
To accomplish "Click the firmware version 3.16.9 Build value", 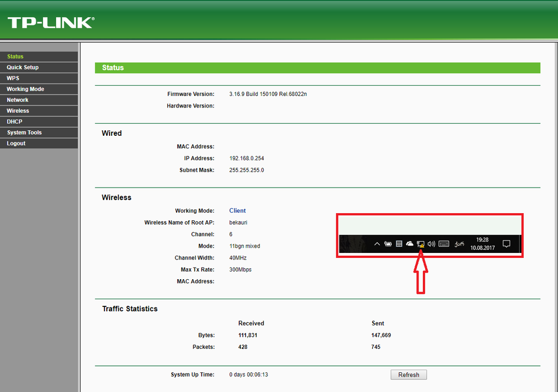I will pyautogui.click(x=268, y=94).
